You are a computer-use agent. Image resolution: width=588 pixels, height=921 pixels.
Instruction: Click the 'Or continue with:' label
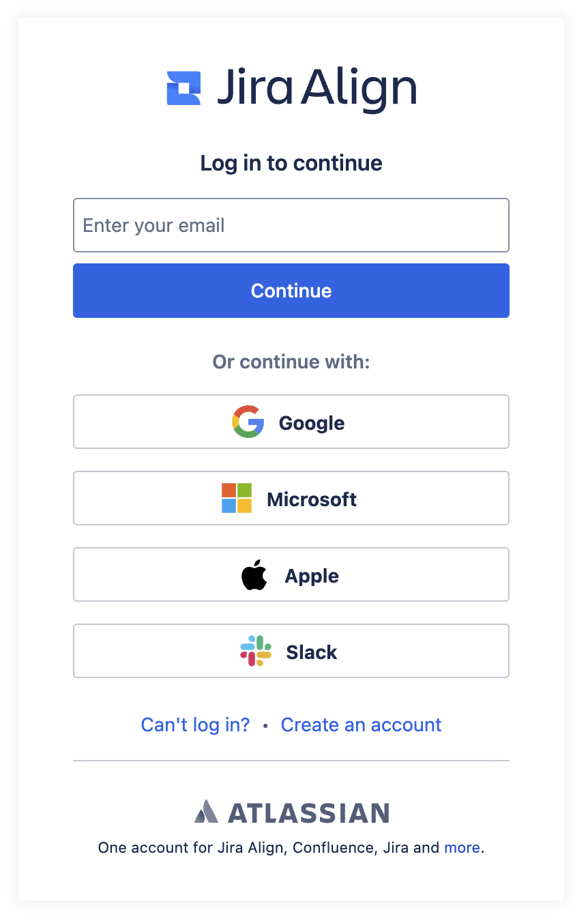(291, 362)
